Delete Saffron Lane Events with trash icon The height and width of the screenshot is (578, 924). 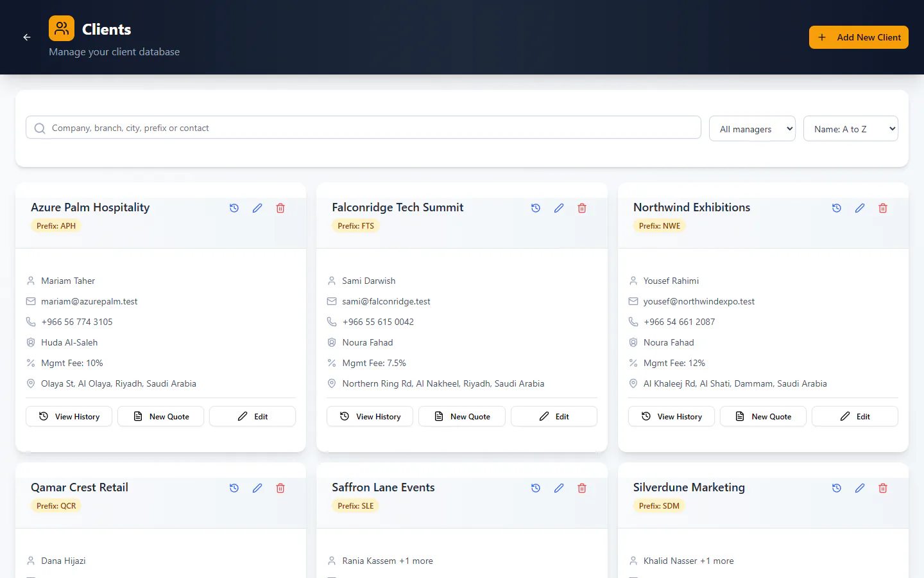click(x=582, y=488)
